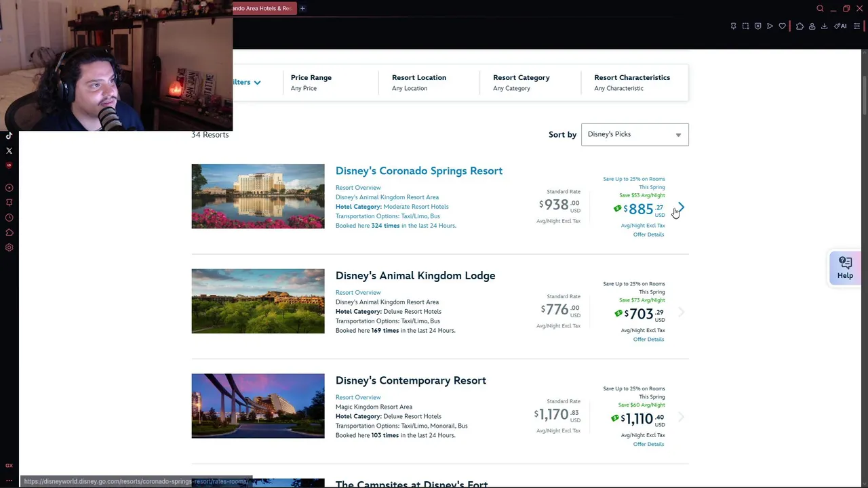Image resolution: width=868 pixels, height=488 pixels.
Task: Click the $938.00 standard rate
Action: point(560,205)
